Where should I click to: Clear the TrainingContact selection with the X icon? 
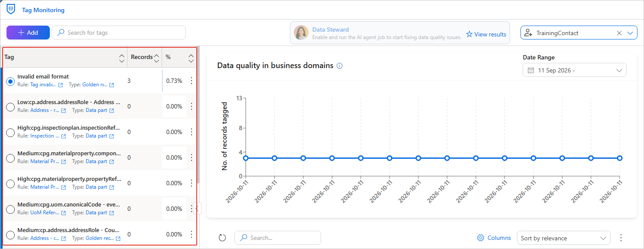(x=619, y=33)
